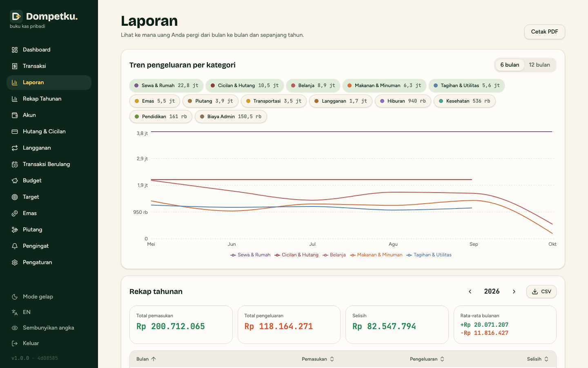Click the Total pengeluaran value Rp 118.164.271
The height and width of the screenshot is (368, 588).
(x=278, y=326)
